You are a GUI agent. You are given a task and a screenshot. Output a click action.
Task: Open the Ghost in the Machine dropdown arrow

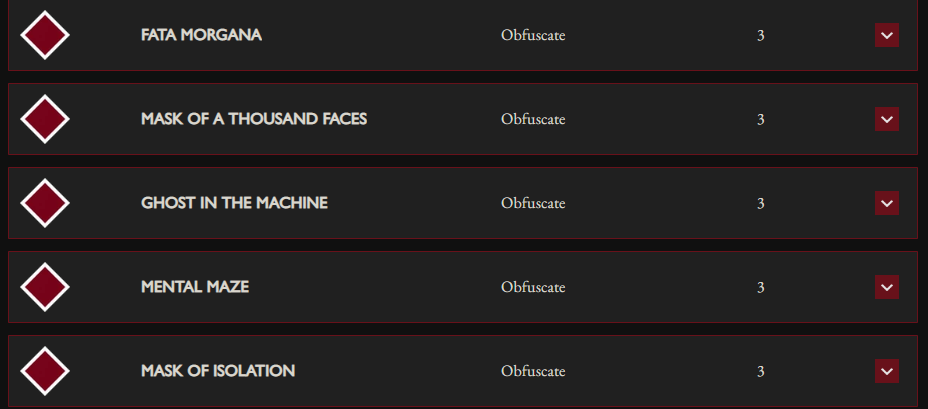click(x=887, y=203)
